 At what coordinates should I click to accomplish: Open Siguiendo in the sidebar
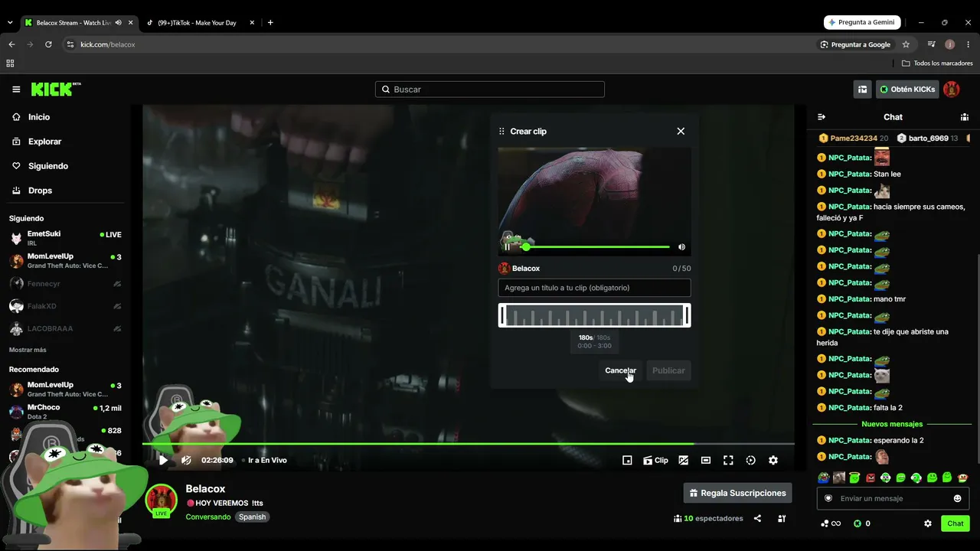pyautogui.click(x=47, y=166)
